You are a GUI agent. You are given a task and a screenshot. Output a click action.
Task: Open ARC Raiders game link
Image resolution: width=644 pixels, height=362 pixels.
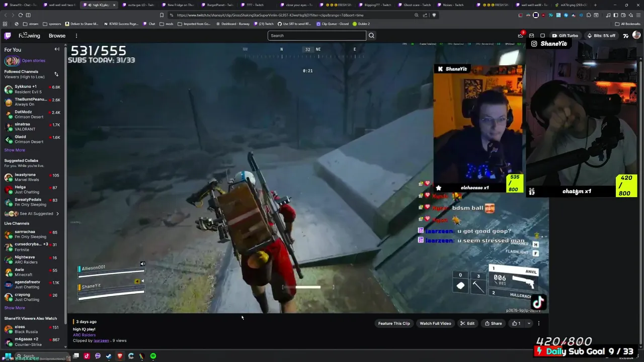[84, 335]
